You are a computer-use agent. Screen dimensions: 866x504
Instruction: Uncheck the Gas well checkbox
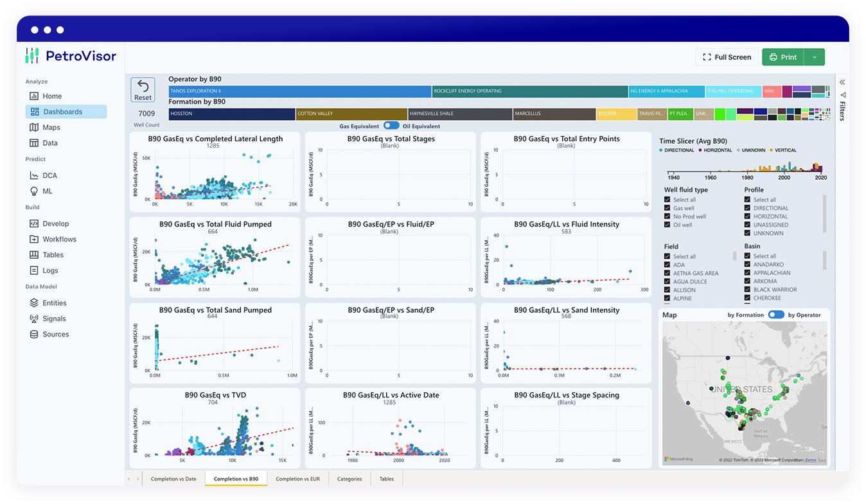(668, 208)
